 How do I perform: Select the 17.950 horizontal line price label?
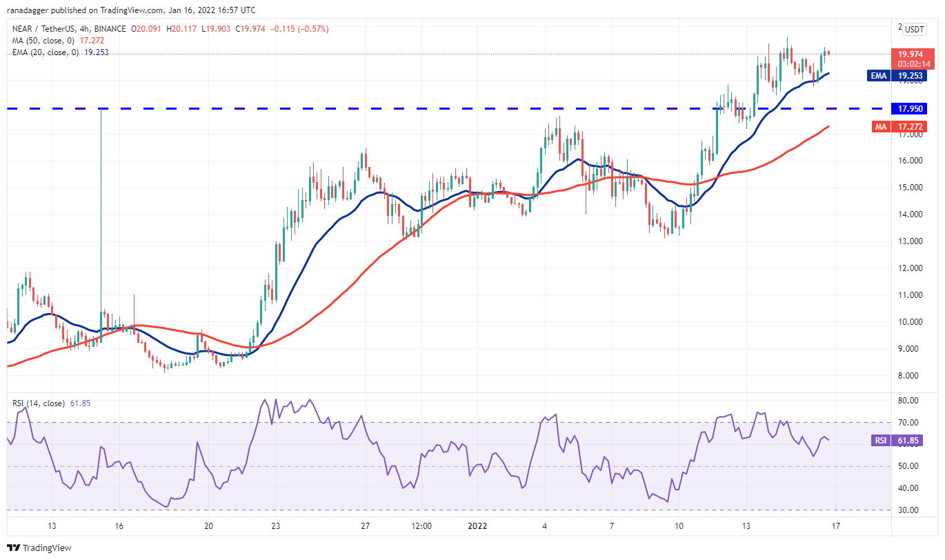coord(913,109)
